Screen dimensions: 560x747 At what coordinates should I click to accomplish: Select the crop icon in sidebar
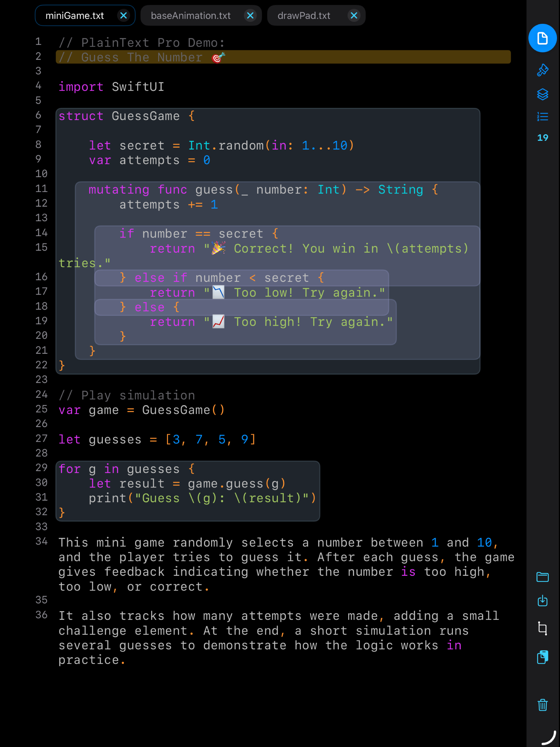tap(542, 628)
